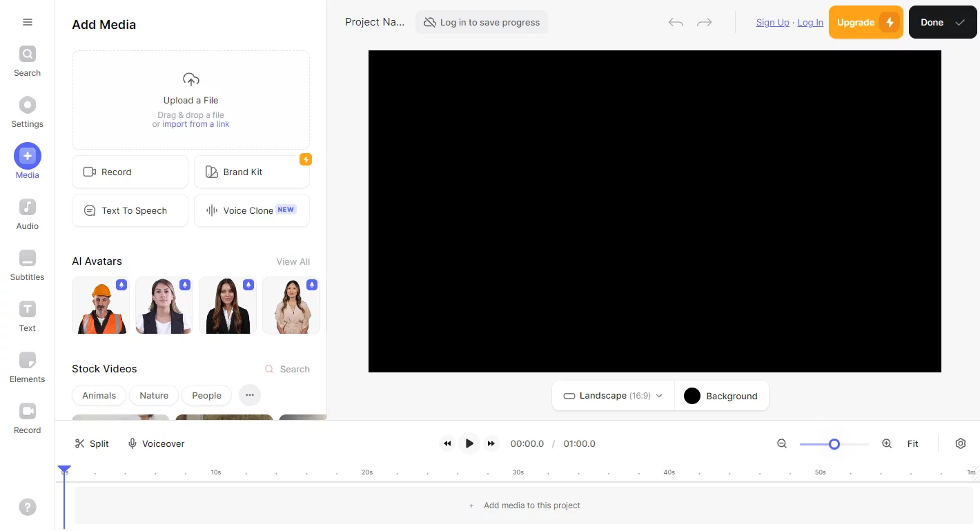Click the Done button
The height and width of the screenshot is (531, 980).
943,22
